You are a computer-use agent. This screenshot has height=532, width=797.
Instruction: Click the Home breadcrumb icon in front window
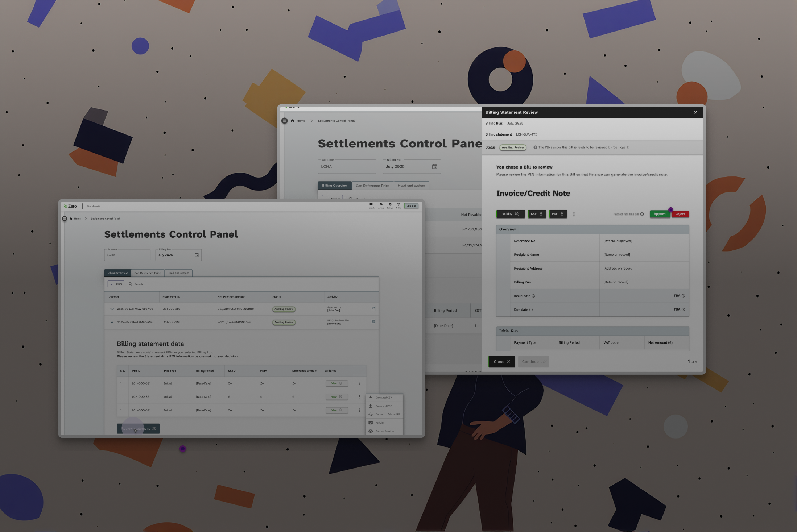point(71,219)
